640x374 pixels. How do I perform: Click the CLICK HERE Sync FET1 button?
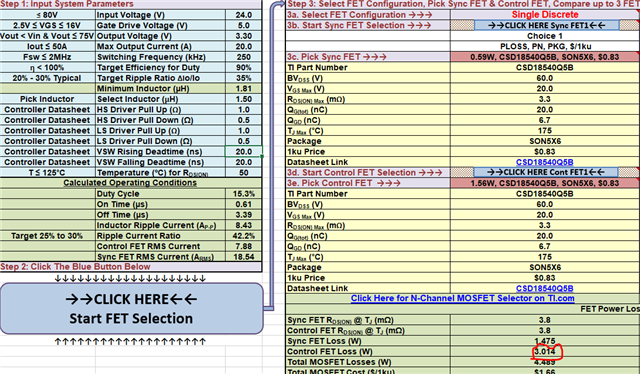point(546,25)
